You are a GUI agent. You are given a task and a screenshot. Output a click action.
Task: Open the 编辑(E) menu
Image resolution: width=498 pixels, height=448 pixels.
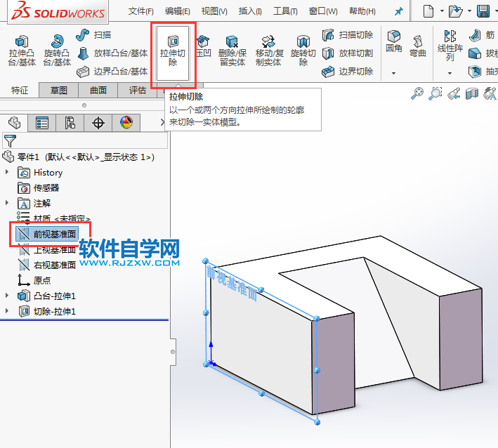(177, 12)
